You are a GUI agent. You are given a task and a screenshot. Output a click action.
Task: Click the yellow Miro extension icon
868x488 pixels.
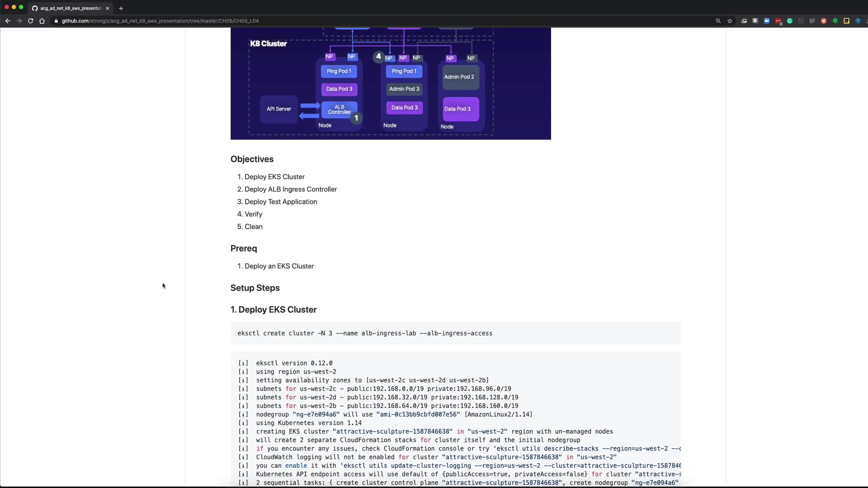846,21
